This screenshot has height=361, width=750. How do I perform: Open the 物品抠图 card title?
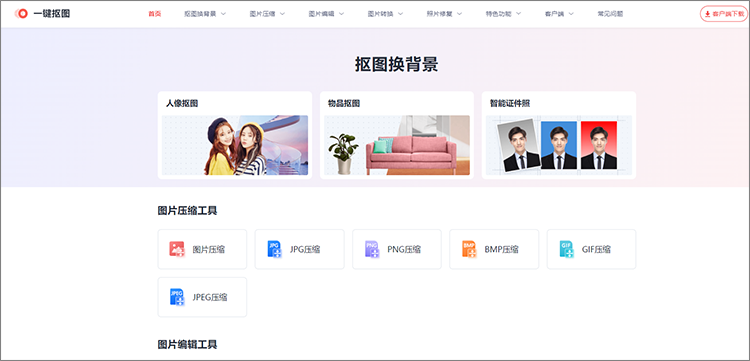[x=344, y=103]
